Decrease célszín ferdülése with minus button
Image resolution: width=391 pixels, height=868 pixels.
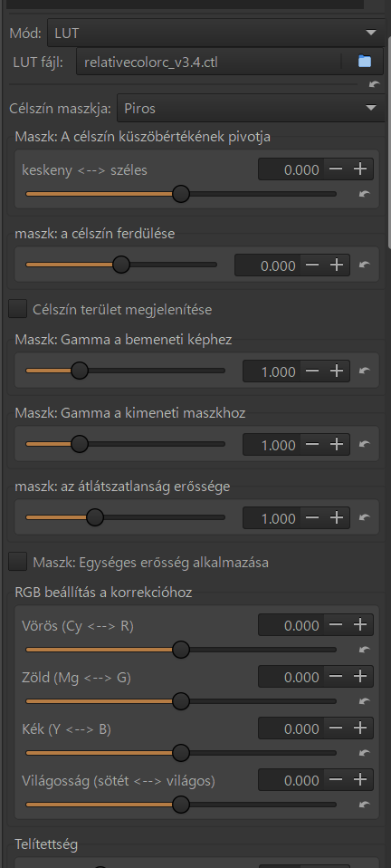[x=312, y=265]
